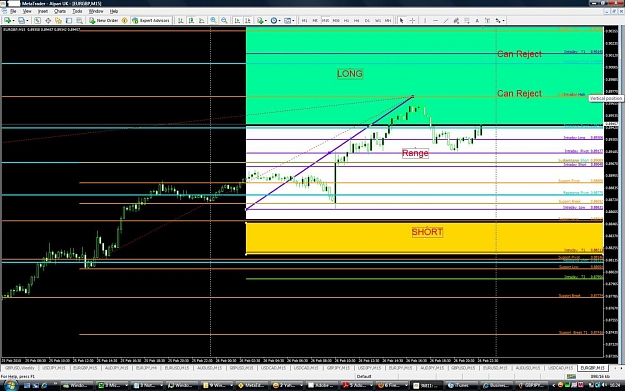Select the MN timeframe button
The height and width of the screenshot is (391, 625).
click(388, 20)
